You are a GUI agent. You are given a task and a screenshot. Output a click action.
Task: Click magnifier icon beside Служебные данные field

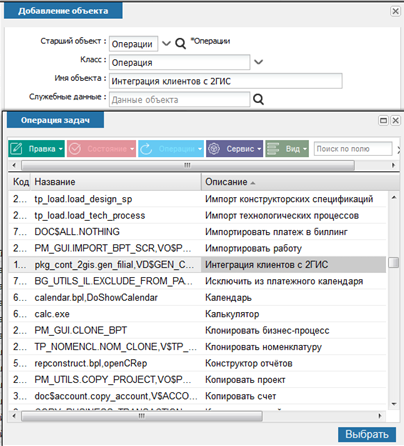258,99
